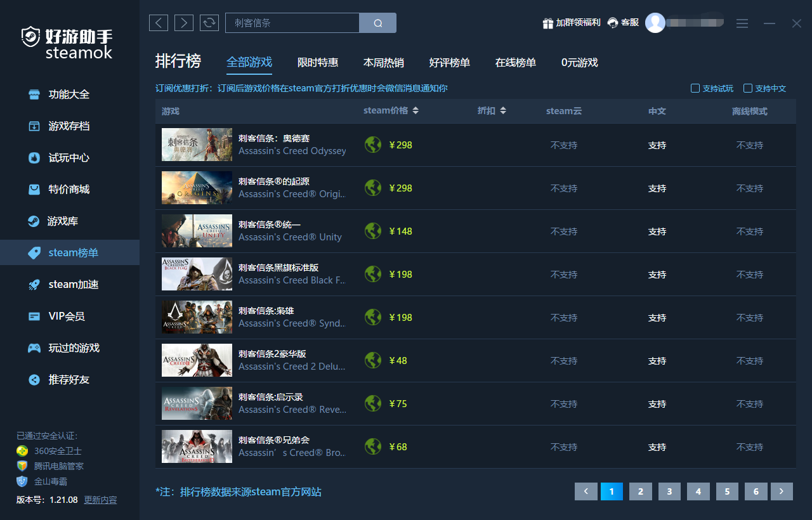Open 功能大全 in the sidebar
The width and height of the screenshot is (812, 520).
click(70, 94)
